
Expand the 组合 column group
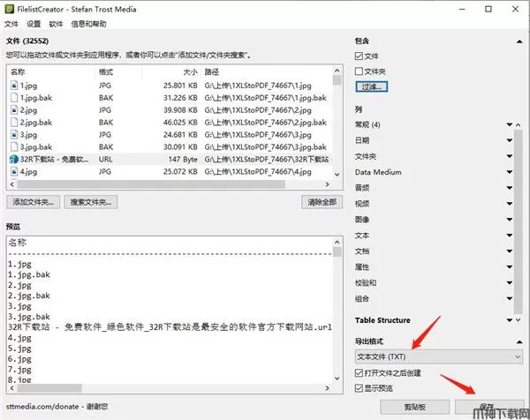510,299
